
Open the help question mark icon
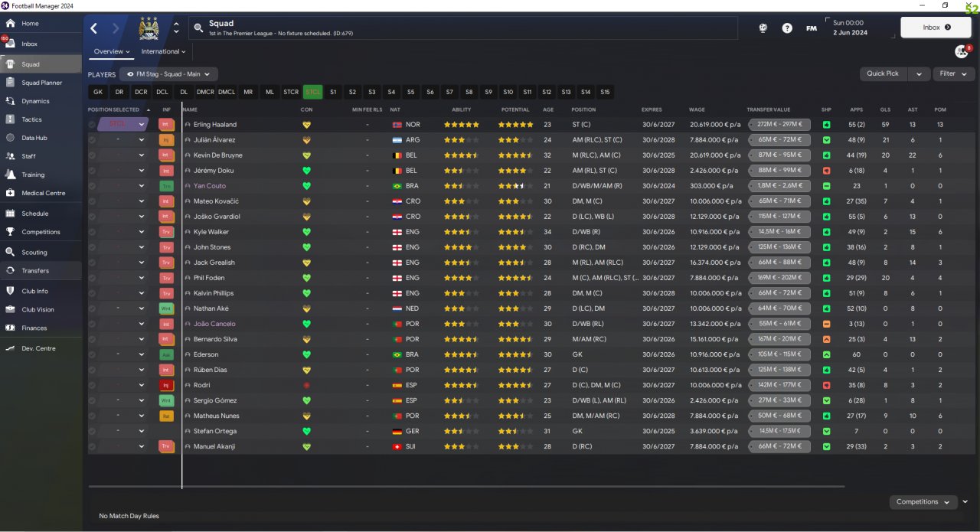[x=787, y=28]
